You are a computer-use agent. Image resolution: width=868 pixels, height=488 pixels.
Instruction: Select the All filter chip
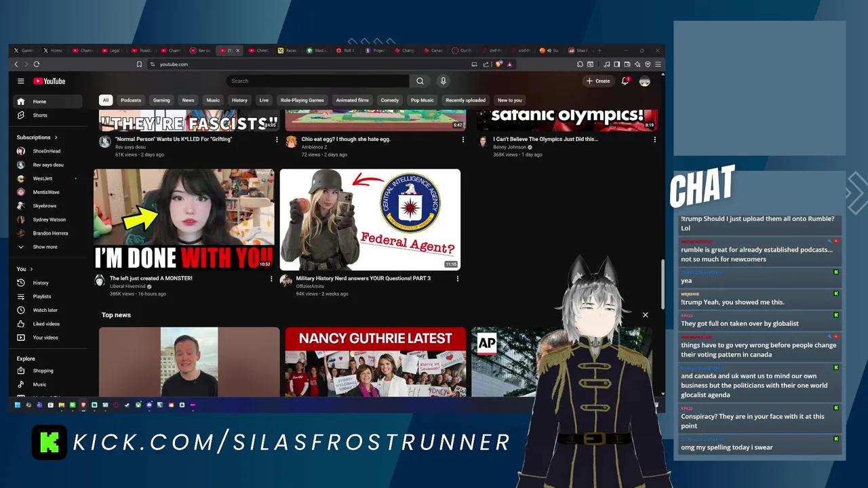point(105,100)
